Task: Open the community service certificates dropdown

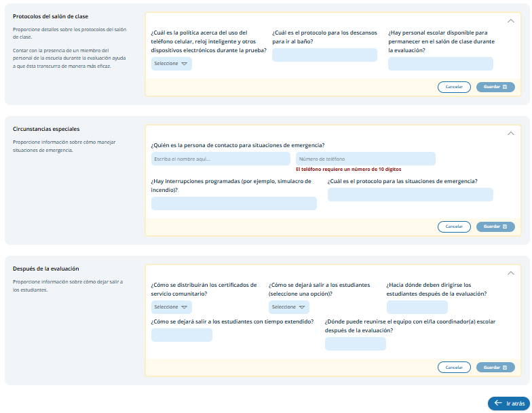Action: [171, 307]
